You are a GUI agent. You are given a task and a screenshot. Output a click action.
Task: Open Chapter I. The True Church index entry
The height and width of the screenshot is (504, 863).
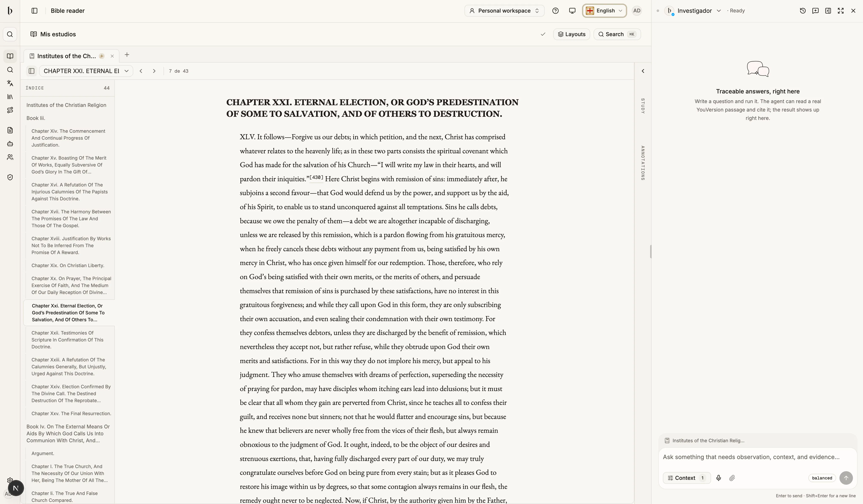(70, 474)
